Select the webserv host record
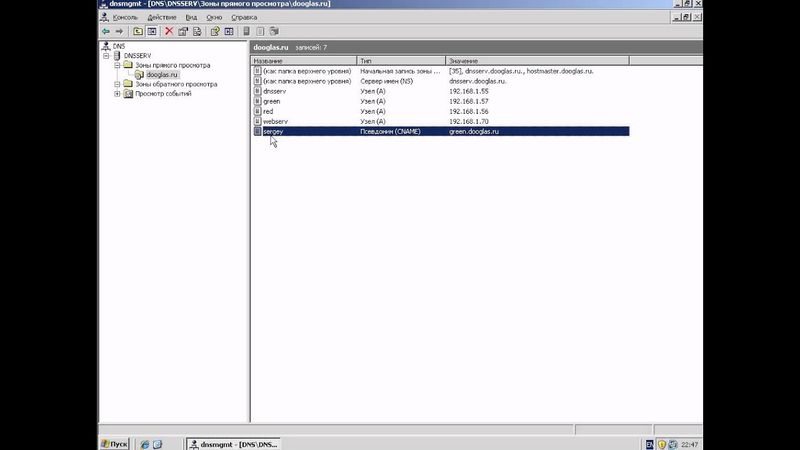Screen dimensions: 800x450 pos(275,121)
